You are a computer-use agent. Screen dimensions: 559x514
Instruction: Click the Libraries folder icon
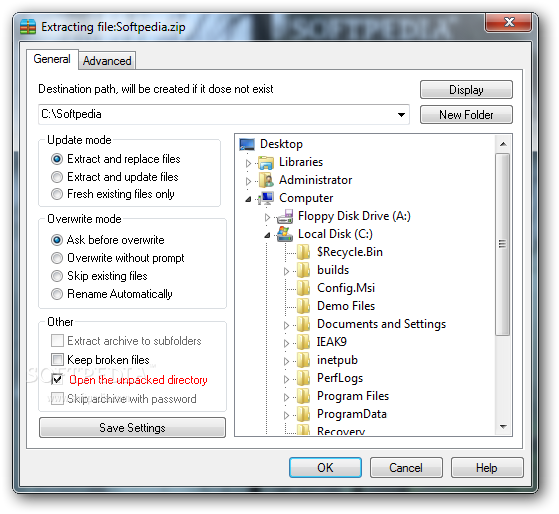266,163
